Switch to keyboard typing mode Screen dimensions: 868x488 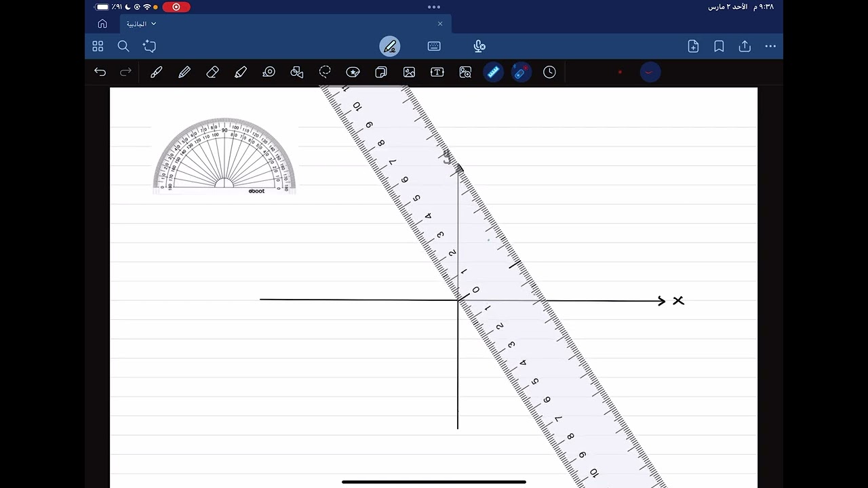(x=434, y=46)
